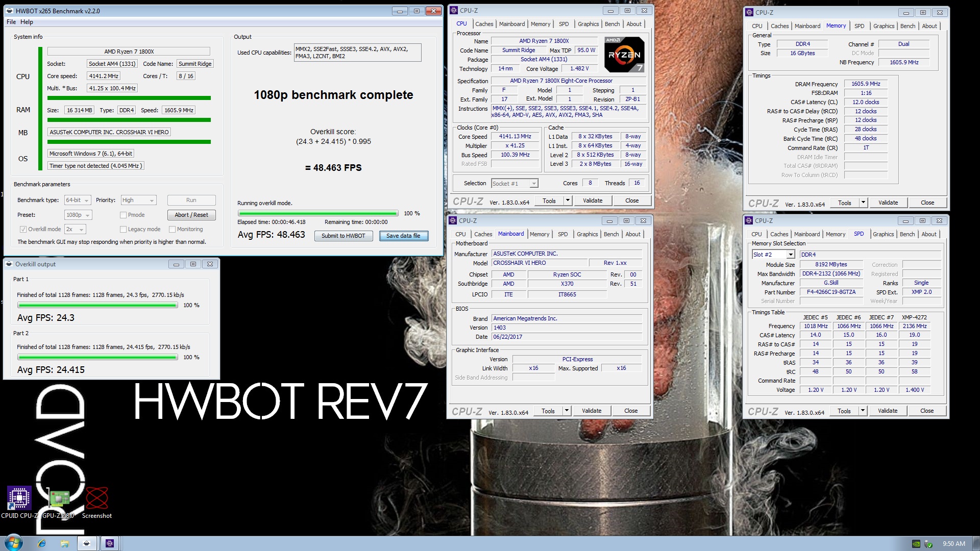Click the Core speed 4141.2 MHz field
Screen dimensions: 980x551
pos(104,76)
